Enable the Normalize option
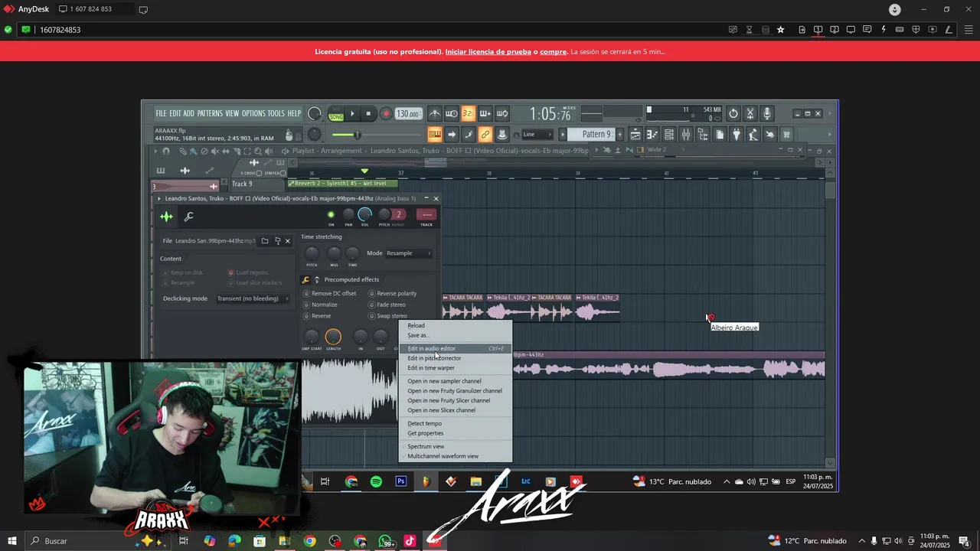 tap(321, 305)
